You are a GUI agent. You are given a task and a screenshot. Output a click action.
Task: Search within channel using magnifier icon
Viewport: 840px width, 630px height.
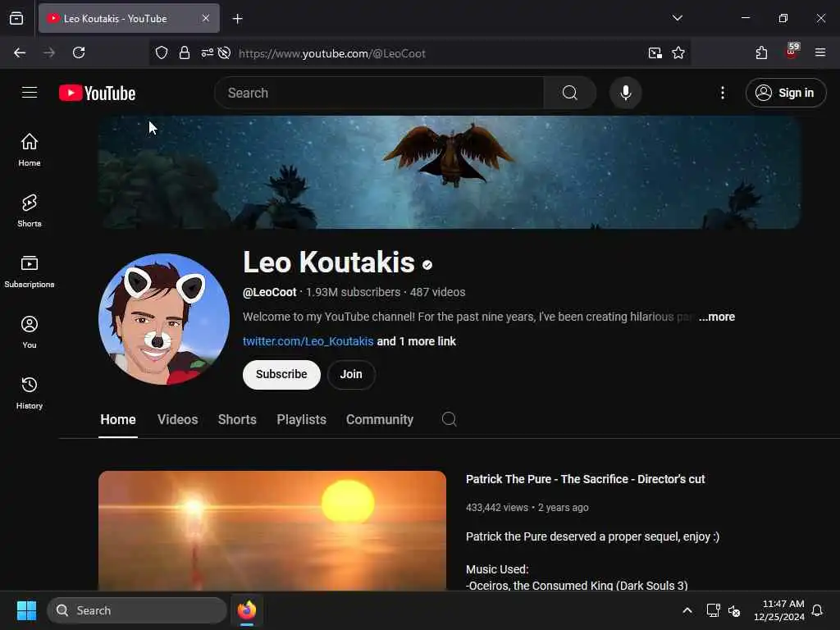[449, 419]
